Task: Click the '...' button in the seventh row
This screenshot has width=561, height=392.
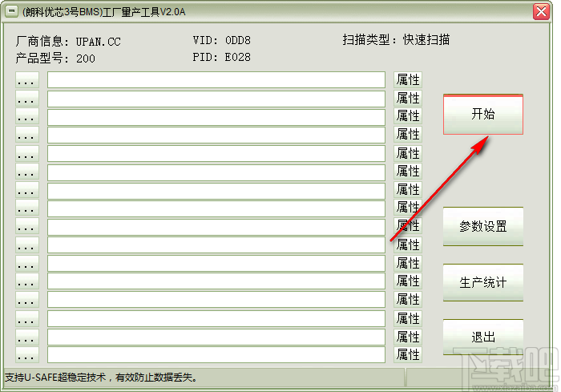Action: (x=27, y=190)
